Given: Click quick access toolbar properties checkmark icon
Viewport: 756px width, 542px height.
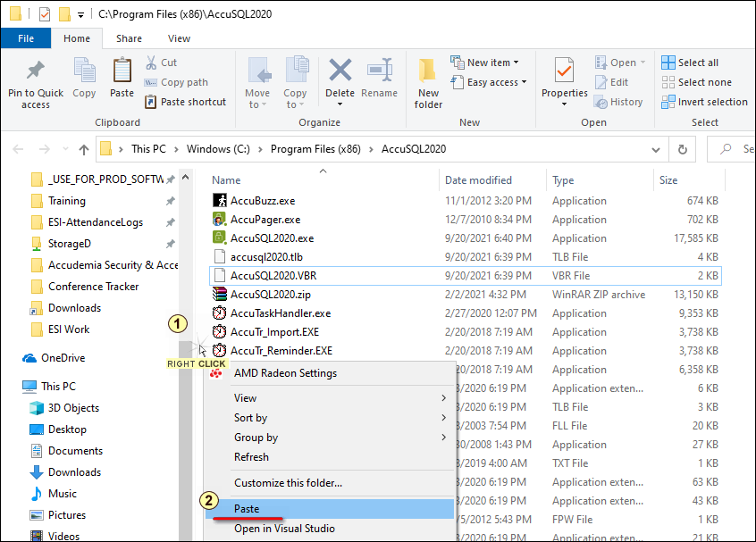Looking at the screenshot, I should click(x=45, y=14).
